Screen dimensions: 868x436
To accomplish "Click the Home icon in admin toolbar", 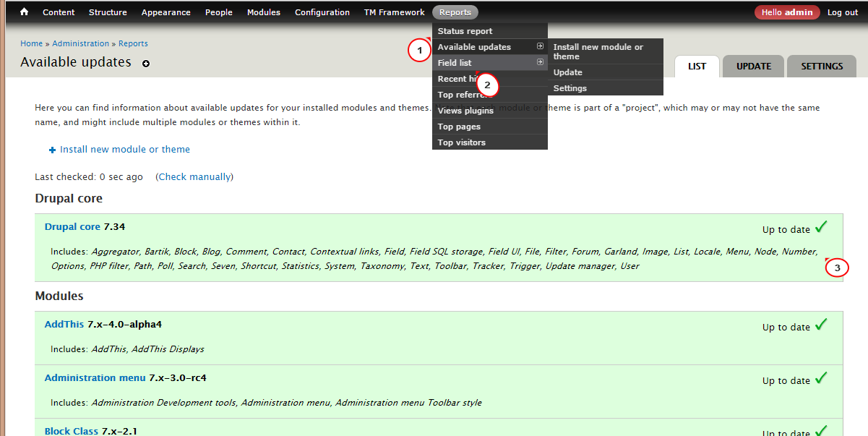I will pyautogui.click(x=24, y=12).
